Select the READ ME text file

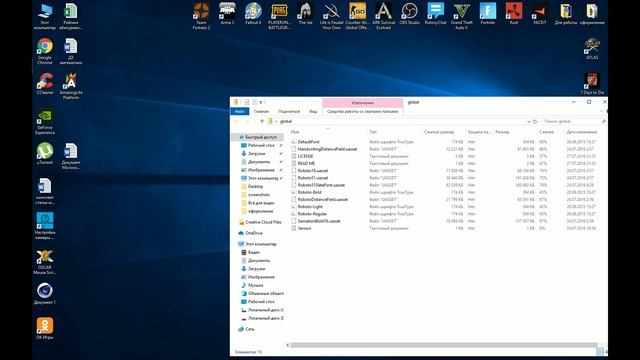pos(306,163)
